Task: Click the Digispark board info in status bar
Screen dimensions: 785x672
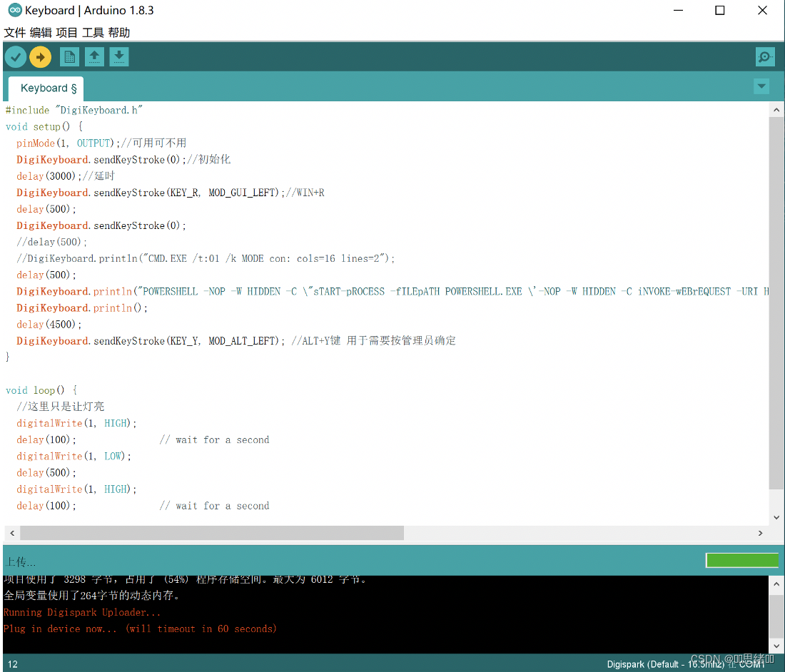Action: [685, 664]
